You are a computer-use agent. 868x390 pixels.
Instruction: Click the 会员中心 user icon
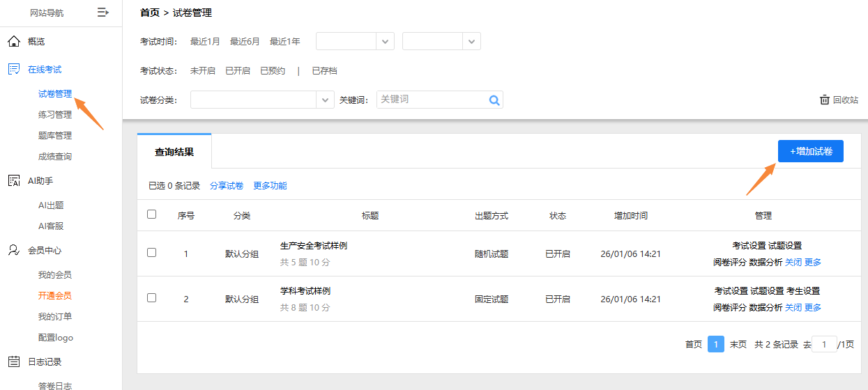pos(13,250)
